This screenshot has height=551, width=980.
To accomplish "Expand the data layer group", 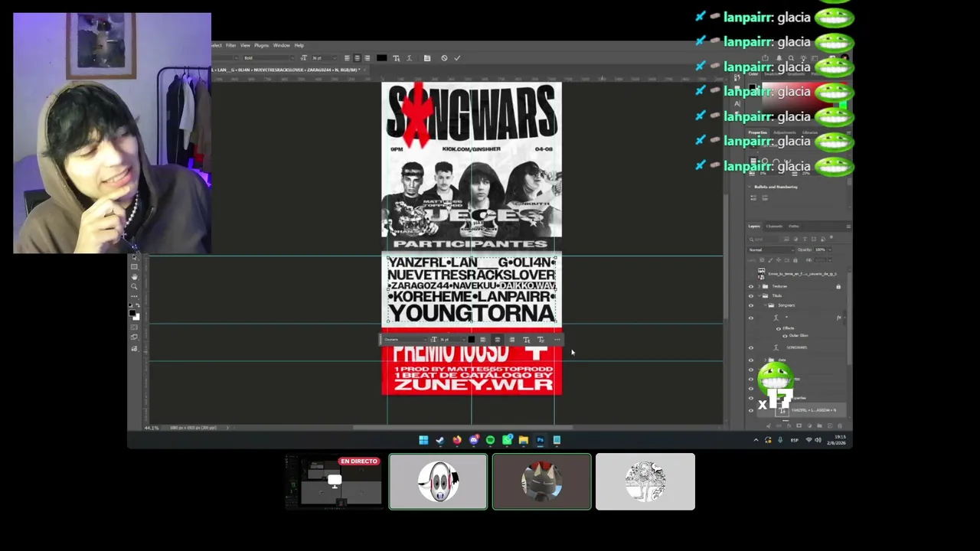I will tap(765, 360).
